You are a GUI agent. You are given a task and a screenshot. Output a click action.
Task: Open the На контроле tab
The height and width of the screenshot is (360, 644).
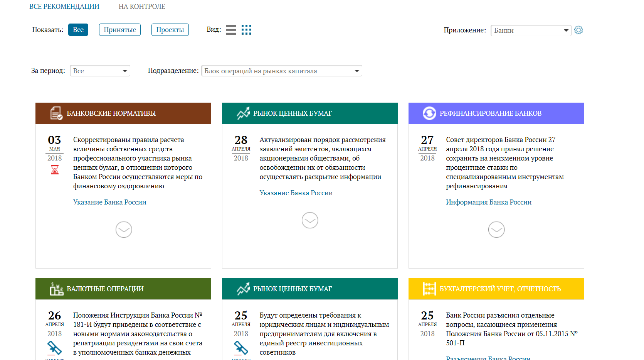142,7
